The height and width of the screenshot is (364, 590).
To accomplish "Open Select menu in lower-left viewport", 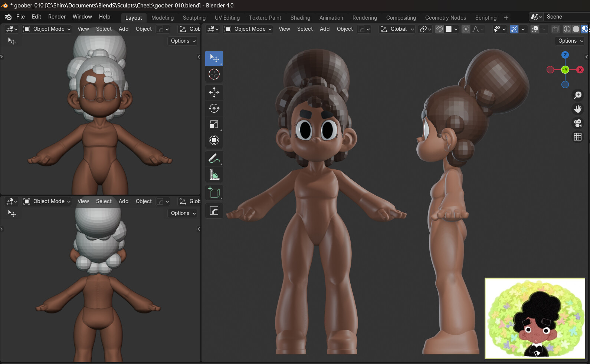I will (x=104, y=201).
